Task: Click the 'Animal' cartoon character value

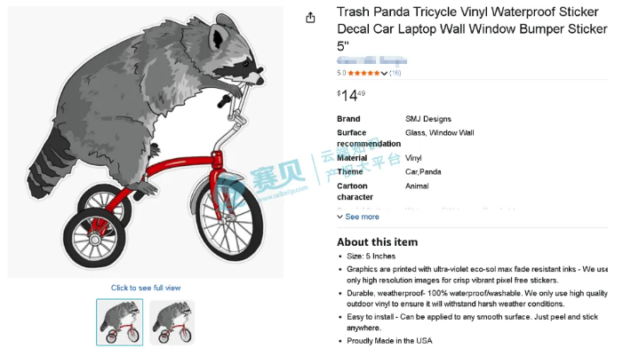Action: click(417, 186)
